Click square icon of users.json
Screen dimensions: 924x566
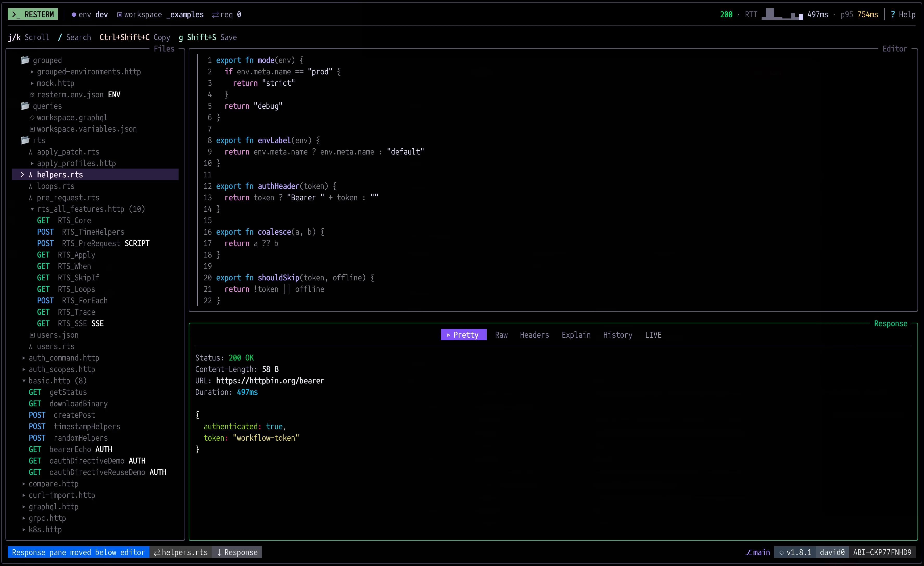pyautogui.click(x=32, y=335)
